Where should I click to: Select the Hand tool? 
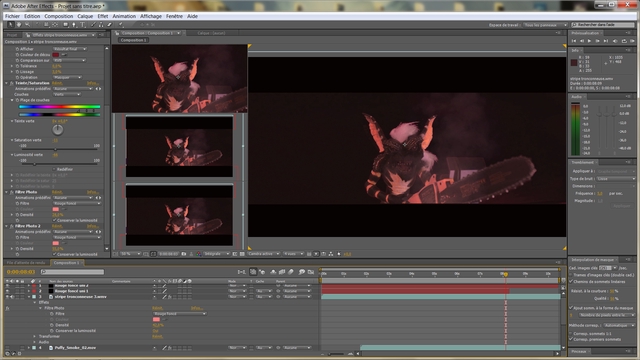19,24
